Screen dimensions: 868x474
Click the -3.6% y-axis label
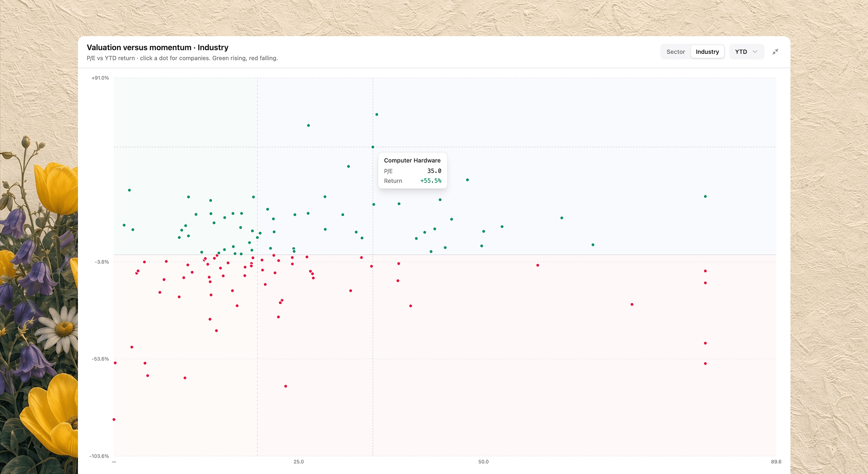coord(102,262)
